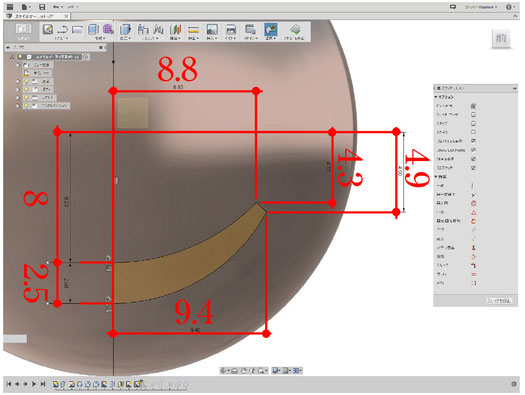Collapse the Options section of sketch palette

coord(436,97)
